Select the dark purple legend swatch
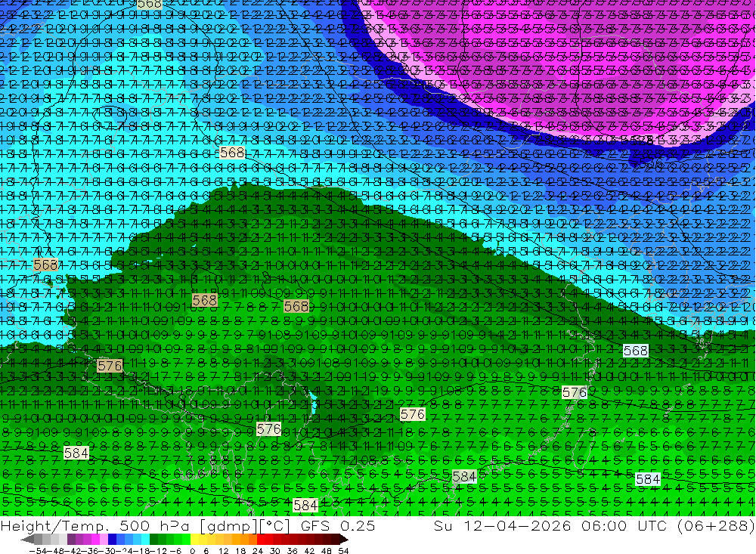The width and height of the screenshot is (756, 554). 71,540
